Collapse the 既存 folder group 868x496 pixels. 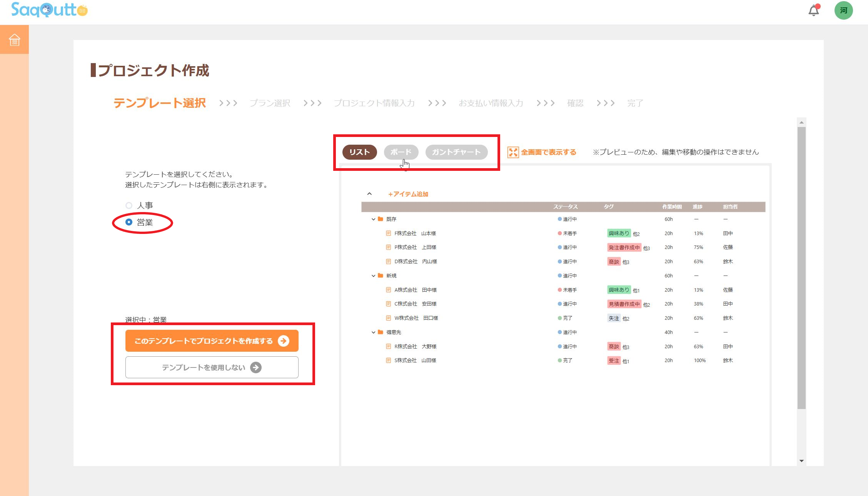pyautogui.click(x=373, y=219)
